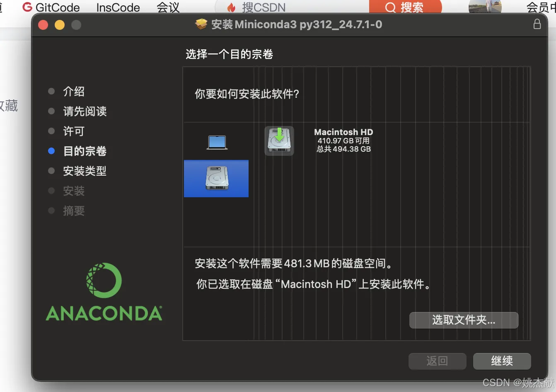Click the 总共 494.38 GB text
Viewport: 556px width, 392px height.
coord(343,149)
